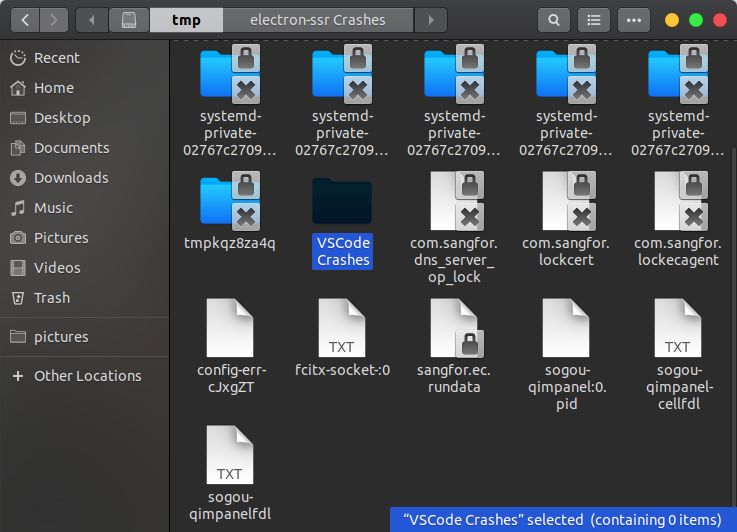Click the disk root icon in path bar
The image size is (737, 532).
[129, 20]
